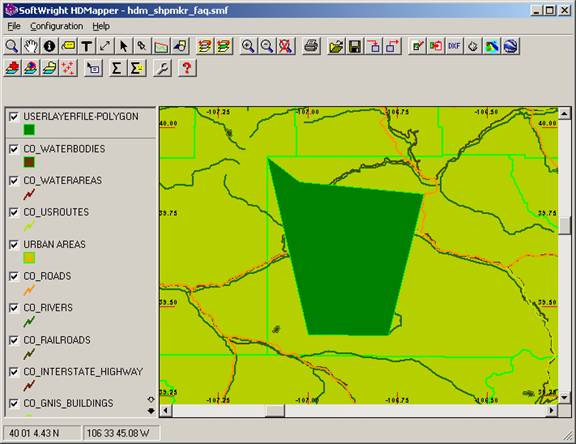Uncheck the CO_RIVERS layer
The image size is (576, 444).
[14, 308]
